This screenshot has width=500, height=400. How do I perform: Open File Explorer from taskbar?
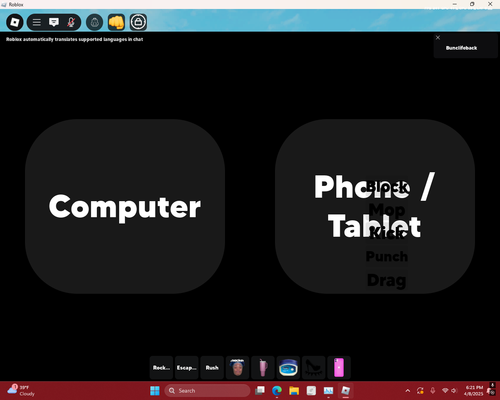[294, 391]
